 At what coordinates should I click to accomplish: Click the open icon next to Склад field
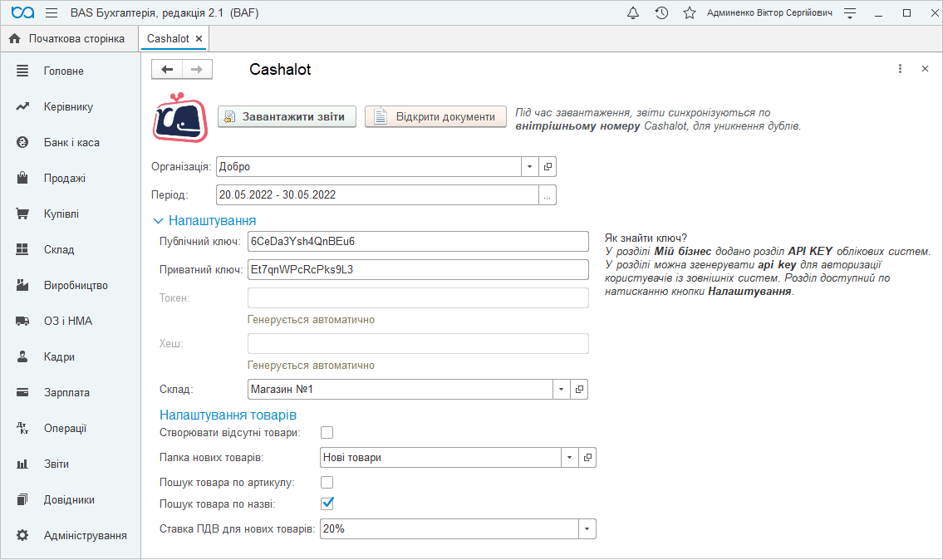coord(580,389)
